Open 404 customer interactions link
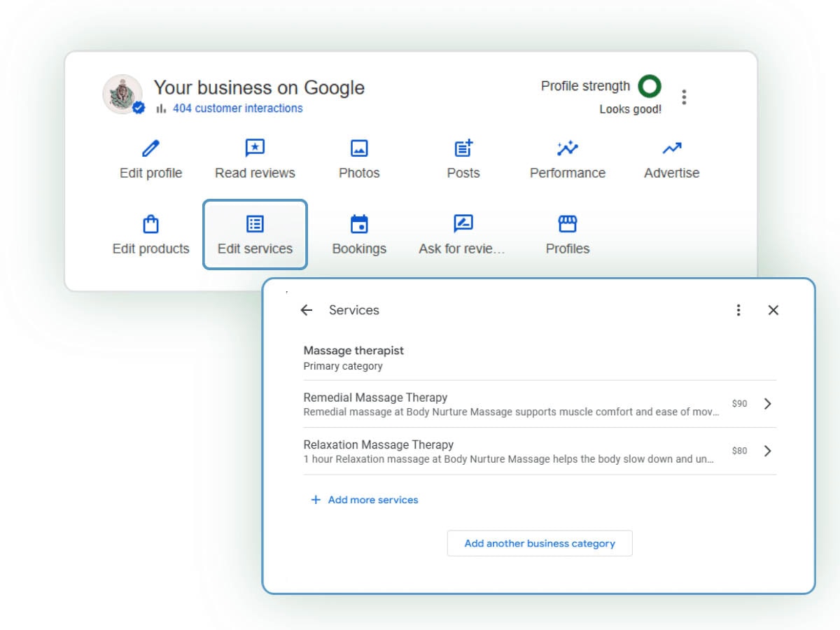This screenshot has width=840, height=630. point(238,108)
